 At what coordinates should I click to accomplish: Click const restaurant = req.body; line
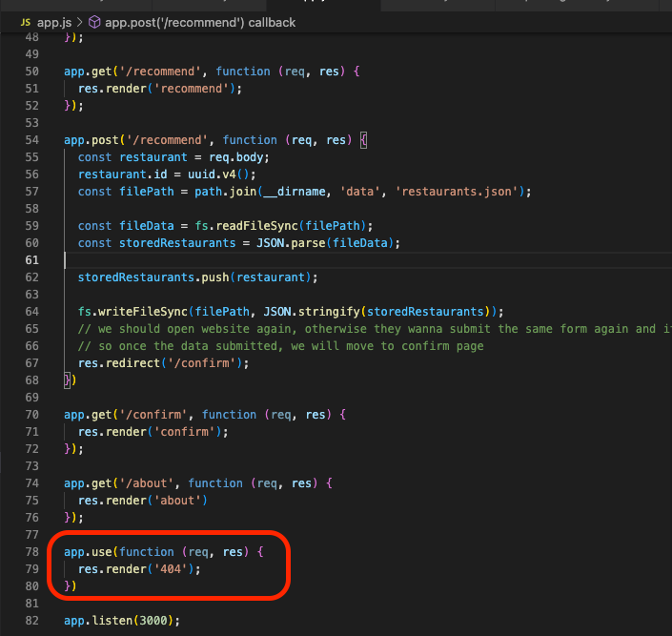(x=173, y=157)
